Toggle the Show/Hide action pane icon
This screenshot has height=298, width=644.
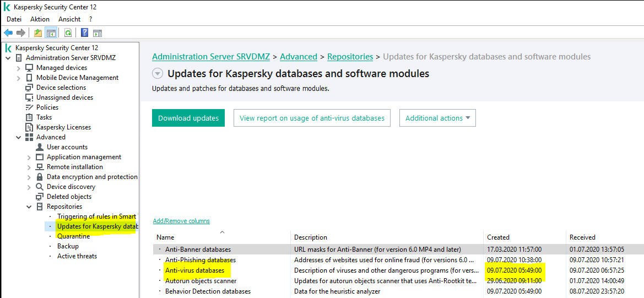pos(98,33)
